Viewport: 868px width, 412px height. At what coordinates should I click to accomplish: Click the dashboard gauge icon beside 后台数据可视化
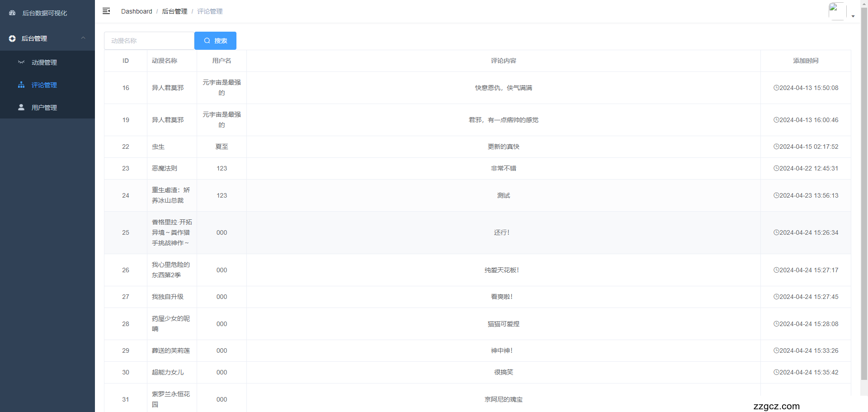[12, 13]
